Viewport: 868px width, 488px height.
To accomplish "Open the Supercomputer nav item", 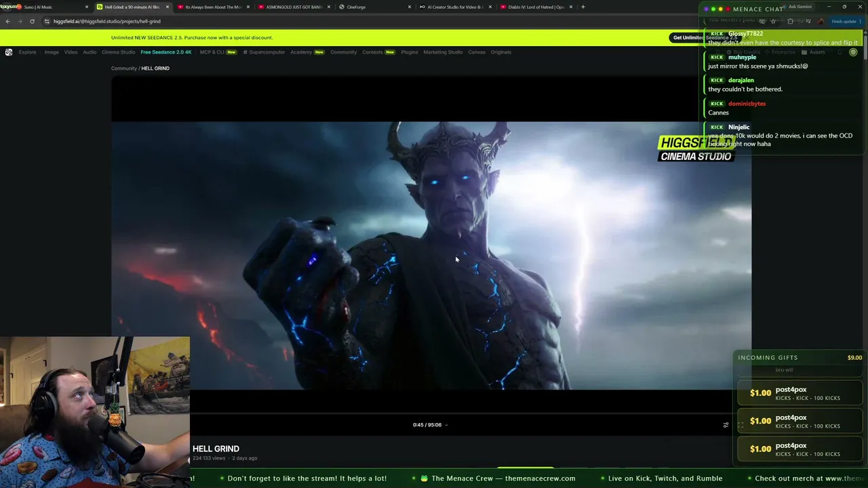I will (x=264, y=52).
